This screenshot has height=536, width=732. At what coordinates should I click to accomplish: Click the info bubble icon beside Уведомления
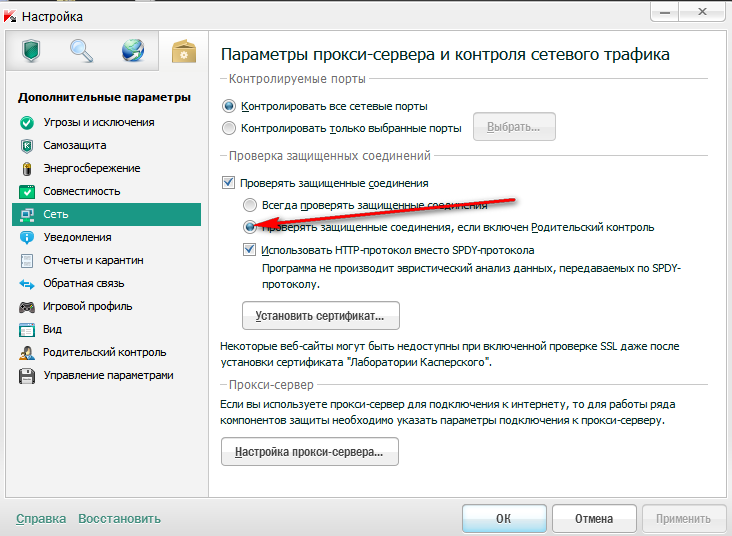pyautogui.click(x=27, y=237)
